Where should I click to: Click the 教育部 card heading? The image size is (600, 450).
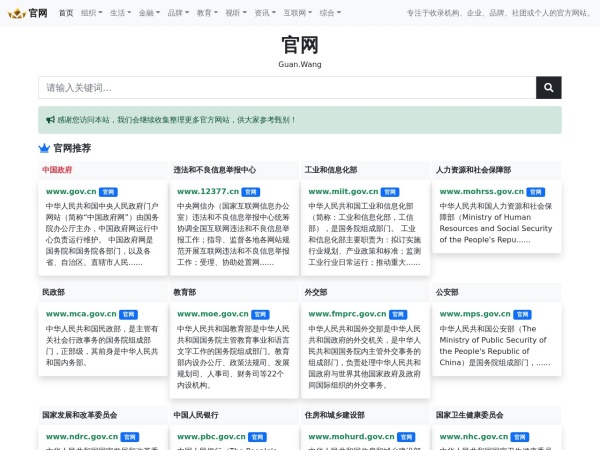(x=184, y=292)
